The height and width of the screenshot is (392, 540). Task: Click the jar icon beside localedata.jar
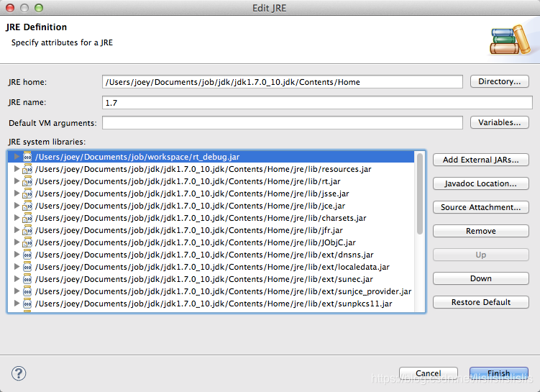[x=27, y=267]
